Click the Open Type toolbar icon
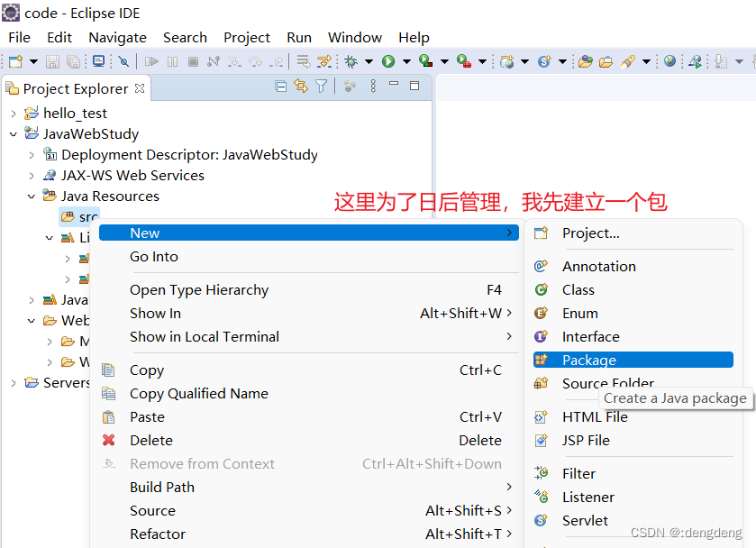The image size is (756, 548). coord(586,61)
